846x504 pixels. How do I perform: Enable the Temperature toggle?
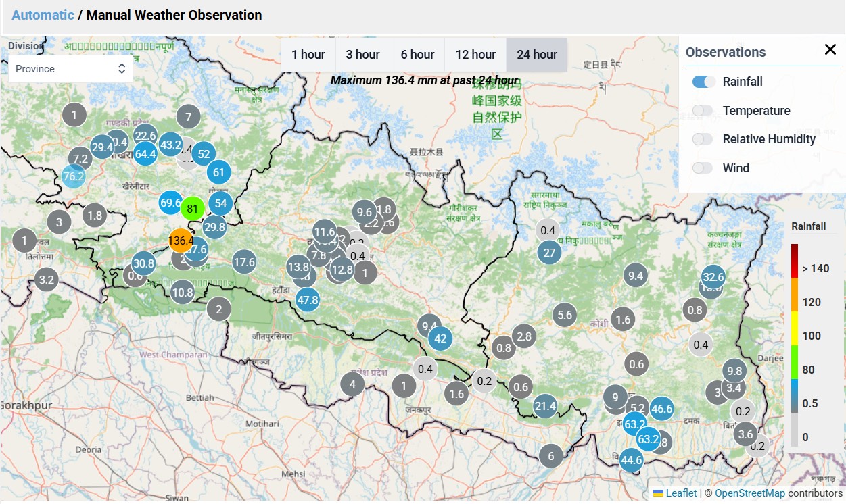(x=703, y=110)
